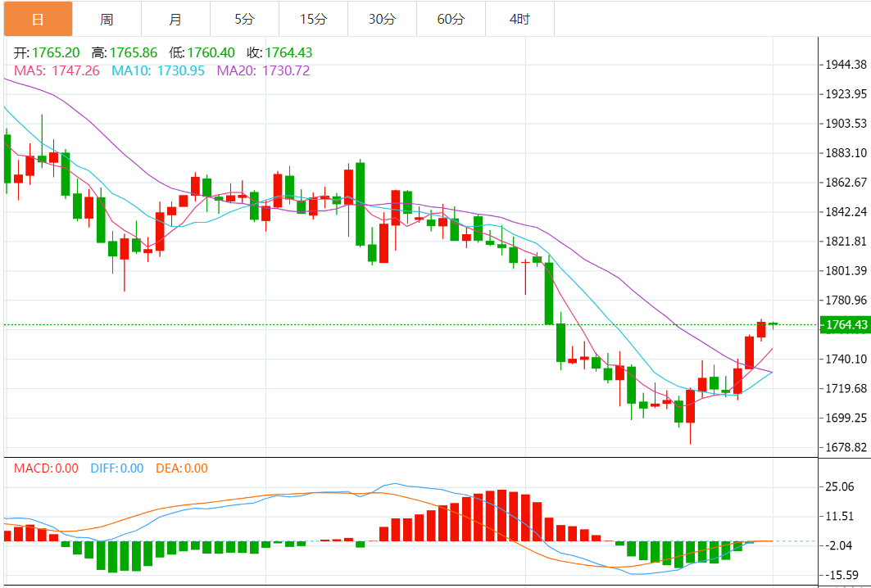Click the DIFF: 0.00 indicator label
The width and height of the screenshot is (871, 588).
117,468
